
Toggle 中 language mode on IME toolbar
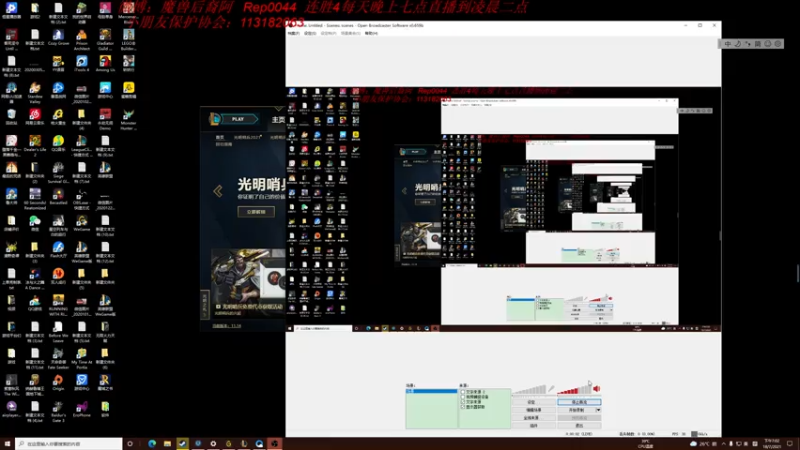[728, 44]
